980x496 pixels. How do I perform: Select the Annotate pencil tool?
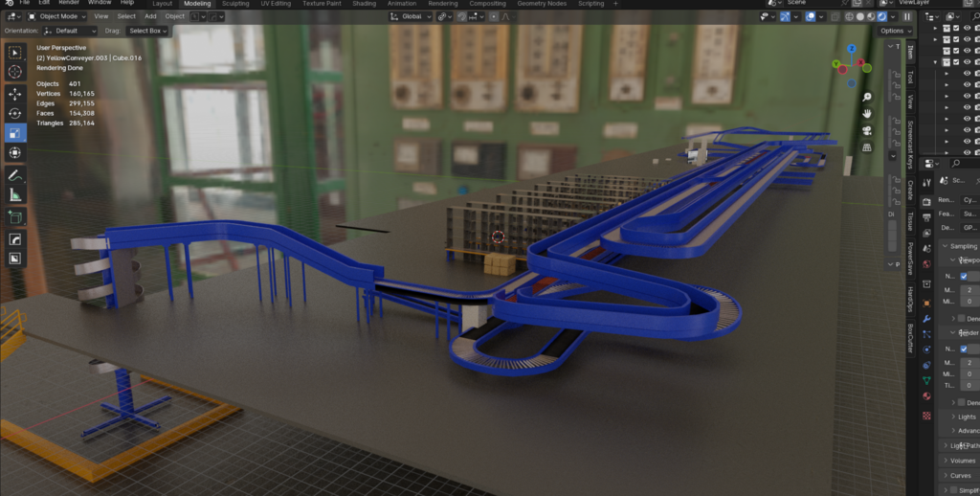[15, 175]
